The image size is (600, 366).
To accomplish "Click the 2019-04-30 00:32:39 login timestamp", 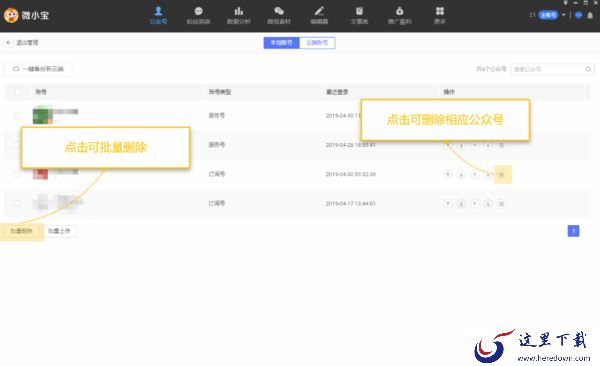I will tap(351, 174).
